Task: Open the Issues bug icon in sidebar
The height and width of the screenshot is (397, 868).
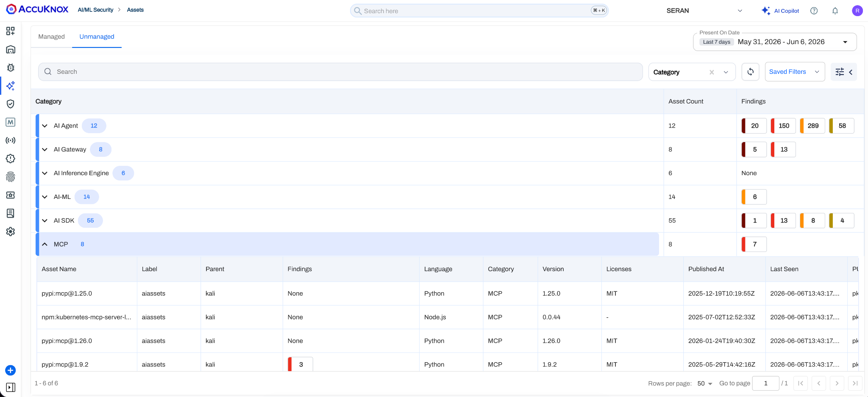Action: (11, 67)
